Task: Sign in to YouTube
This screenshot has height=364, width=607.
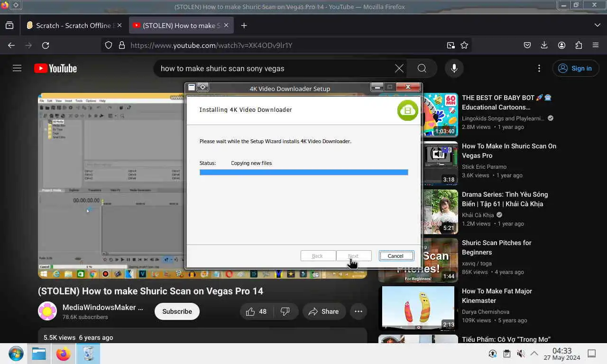Action: (x=575, y=69)
